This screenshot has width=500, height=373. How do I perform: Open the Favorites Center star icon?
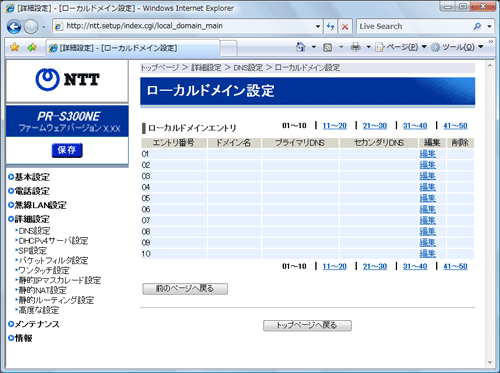click(x=14, y=47)
